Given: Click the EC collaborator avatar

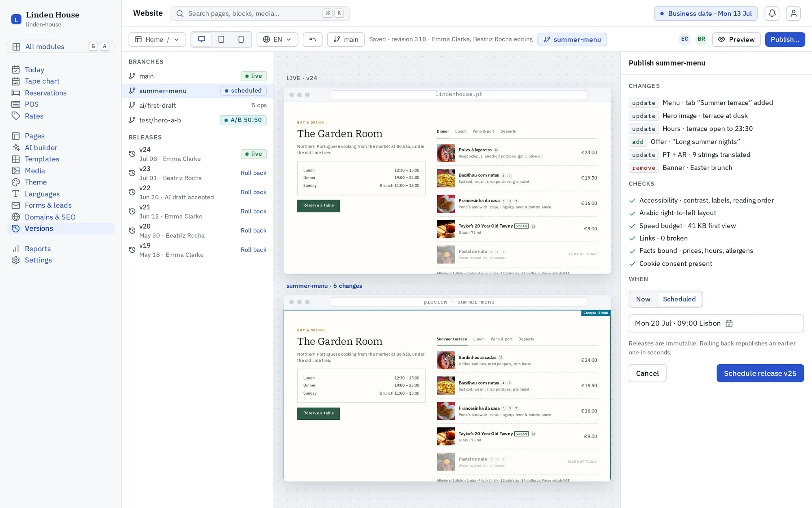Looking at the screenshot, I should [x=685, y=39].
